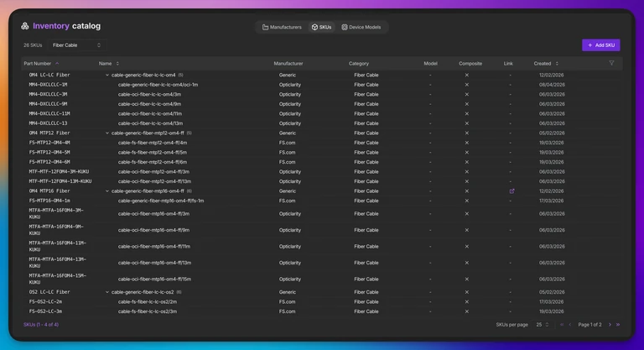The image size is (644, 350).
Task: Click the SKUs (1 - 4 of 4) footer text
Action: (x=41, y=325)
